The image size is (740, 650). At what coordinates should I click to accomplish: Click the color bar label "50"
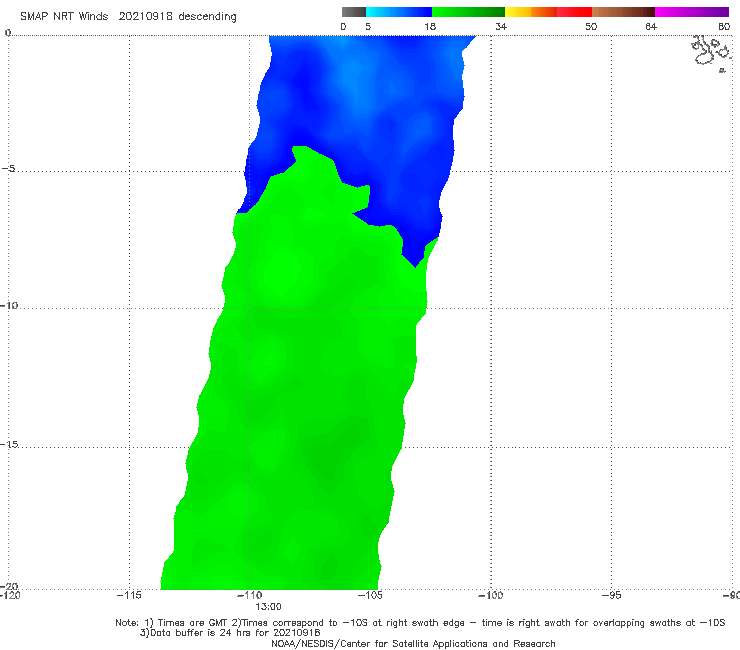pyautogui.click(x=591, y=27)
